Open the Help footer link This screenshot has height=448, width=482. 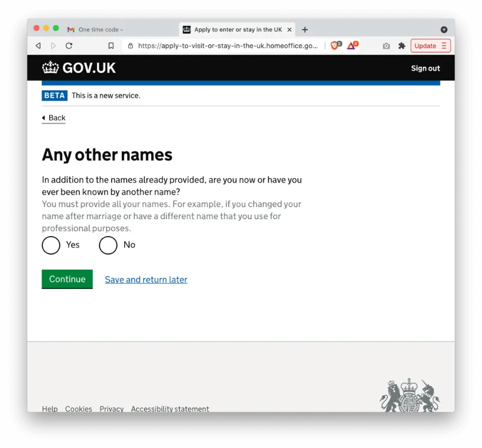tap(50, 409)
